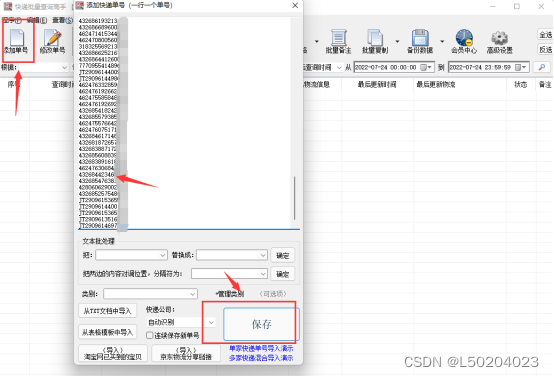Image resolution: width=554 pixels, height=377 pixels.
Task: Open calendar picker of the start date field
Action: click(x=426, y=67)
